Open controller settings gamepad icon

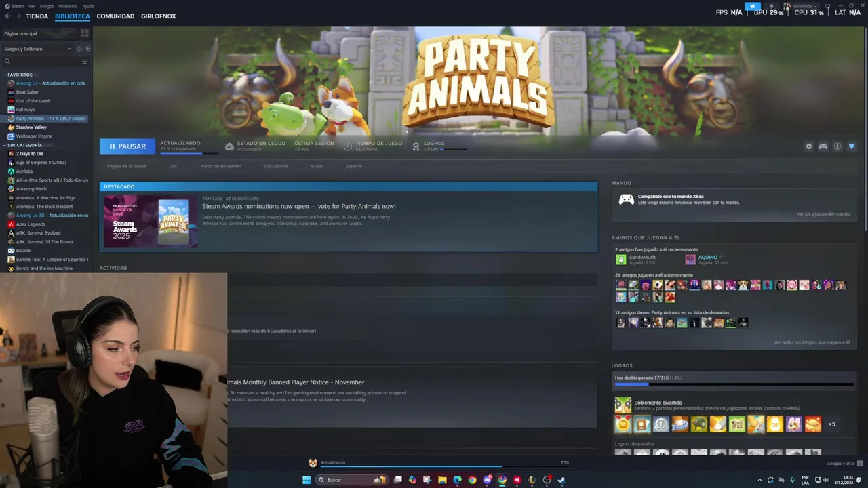tap(823, 146)
